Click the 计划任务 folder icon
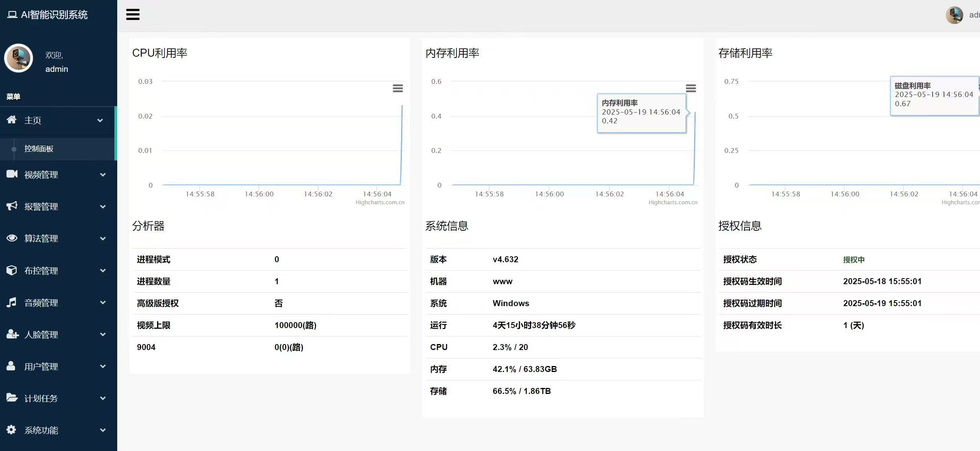Viewport: 980px width, 451px height. 12,398
